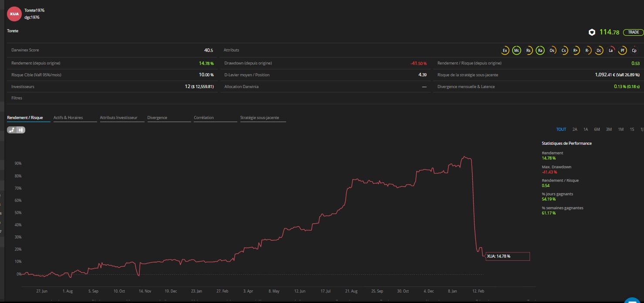
Task: Open the Mc attribute badge
Action: pos(517,51)
